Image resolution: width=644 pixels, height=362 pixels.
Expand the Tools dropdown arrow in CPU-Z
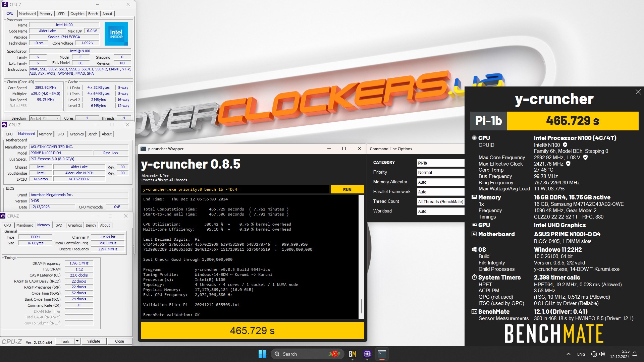click(x=77, y=341)
